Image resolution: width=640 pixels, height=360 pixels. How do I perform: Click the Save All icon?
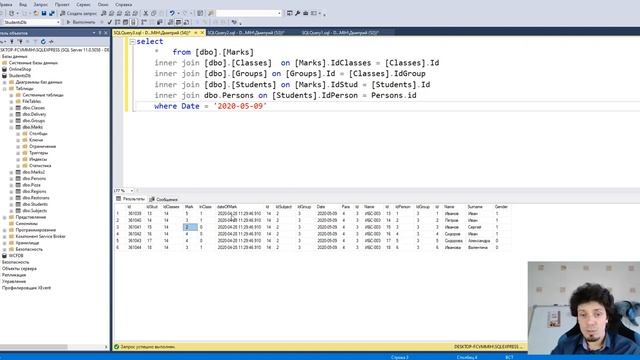coord(52,13)
